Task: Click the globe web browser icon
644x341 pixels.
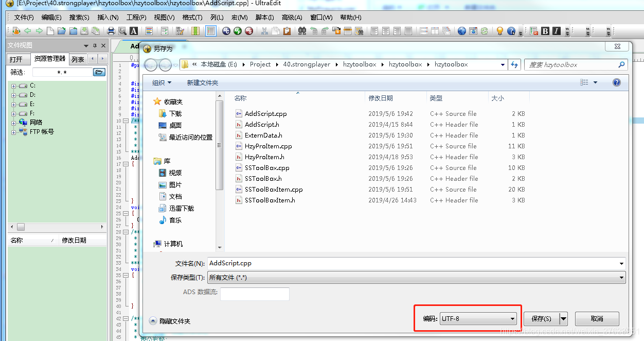Action: [x=461, y=31]
